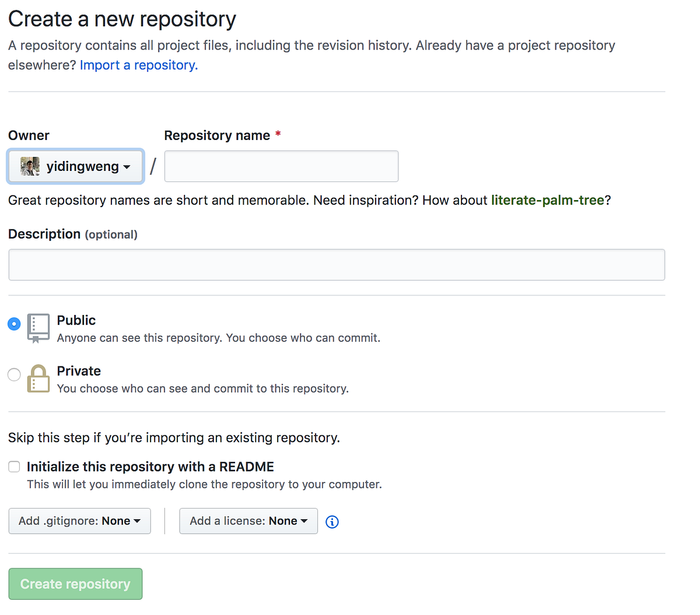Click the caret on Add a license button
Image resolution: width=700 pixels, height=615 pixels.
tap(304, 521)
